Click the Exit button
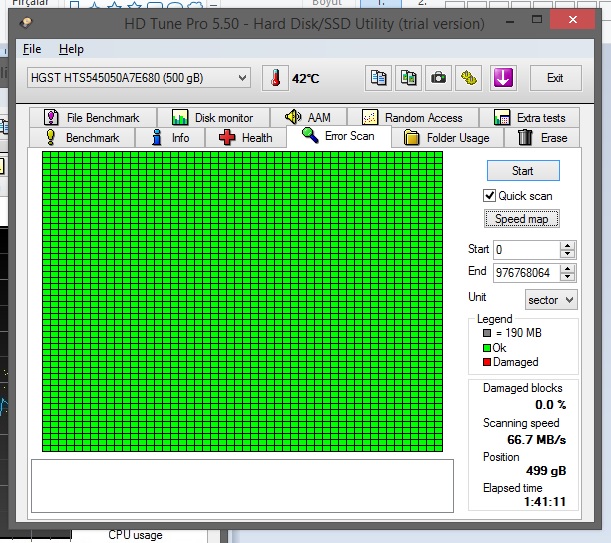Viewport: 611px width, 543px height. [555, 78]
